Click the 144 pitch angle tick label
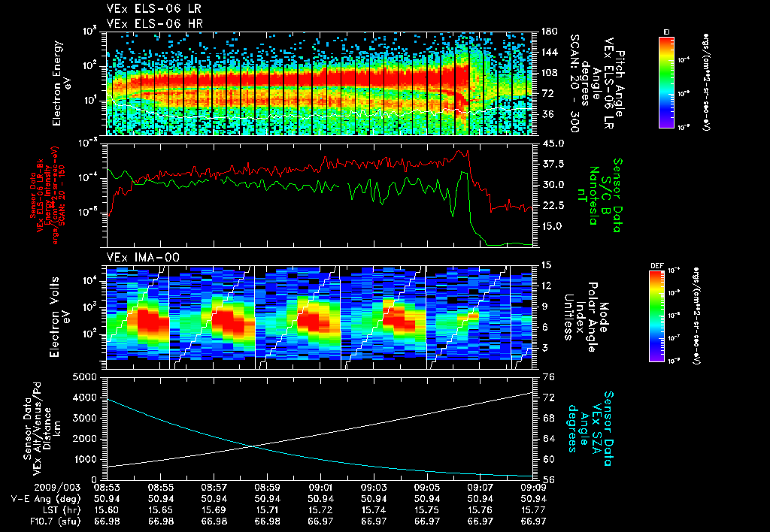Image resolution: width=770 pixels, height=532 pixels. coord(548,52)
